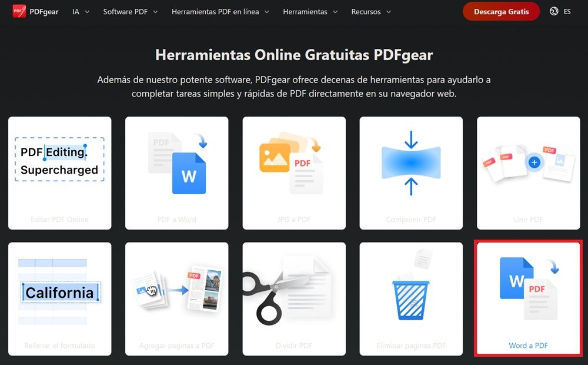The height and width of the screenshot is (365, 588).
Task: Switch language using the ES selector
Action: (x=567, y=12)
